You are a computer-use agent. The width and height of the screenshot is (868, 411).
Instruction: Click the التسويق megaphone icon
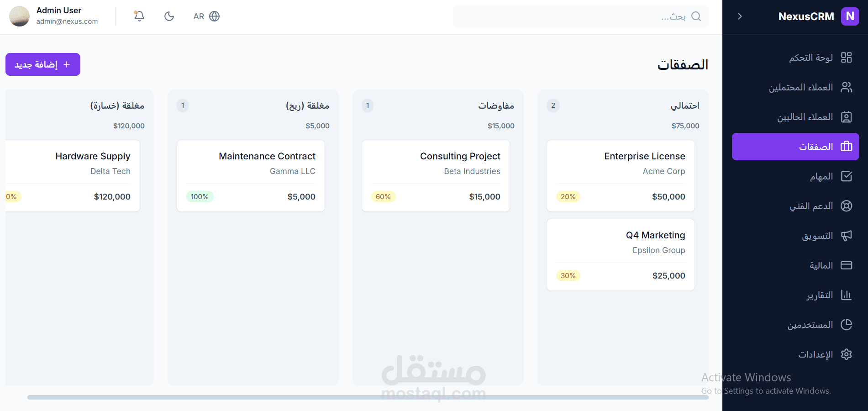[x=846, y=236]
